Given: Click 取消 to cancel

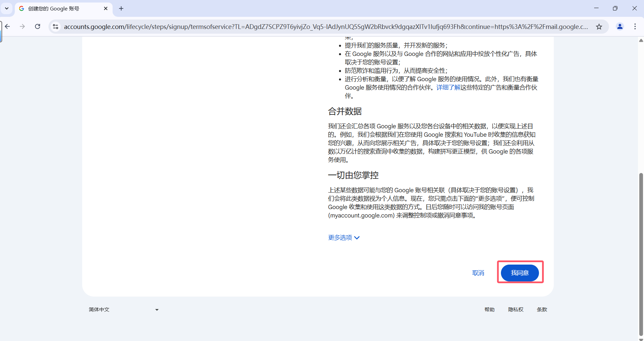Looking at the screenshot, I should [x=478, y=273].
